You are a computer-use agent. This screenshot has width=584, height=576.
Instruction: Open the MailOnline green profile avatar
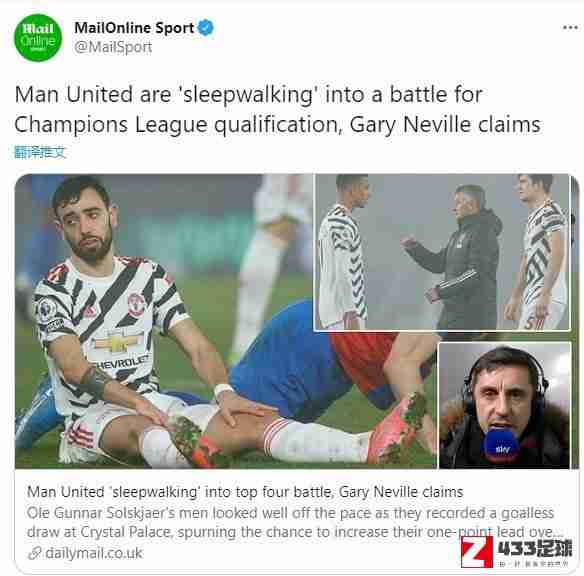point(38,38)
